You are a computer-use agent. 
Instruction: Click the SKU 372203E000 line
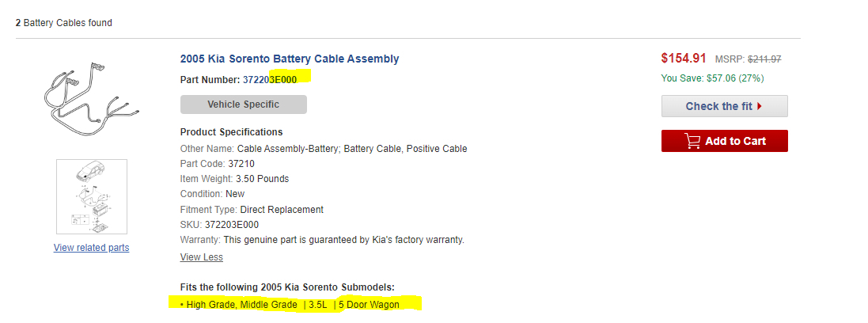click(219, 225)
